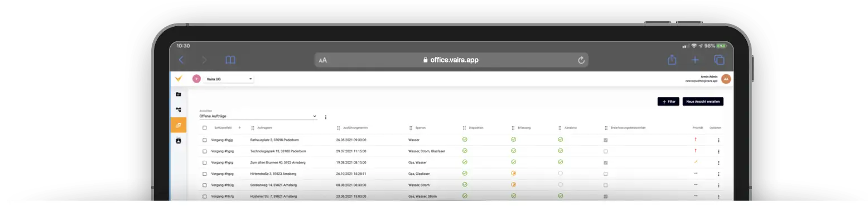Click Sparten cell Gas, Glasfaser

tap(419, 174)
